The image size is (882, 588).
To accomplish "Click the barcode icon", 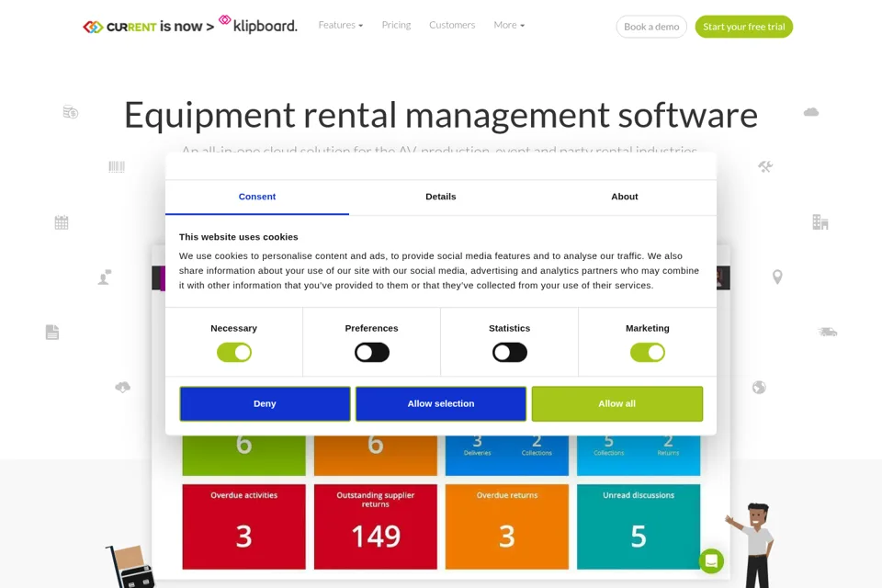I will (x=117, y=166).
